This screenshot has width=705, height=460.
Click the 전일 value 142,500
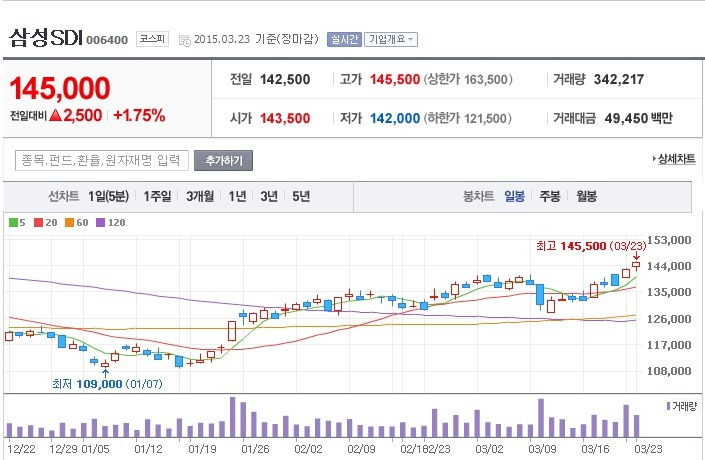pyautogui.click(x=285, y=80)
